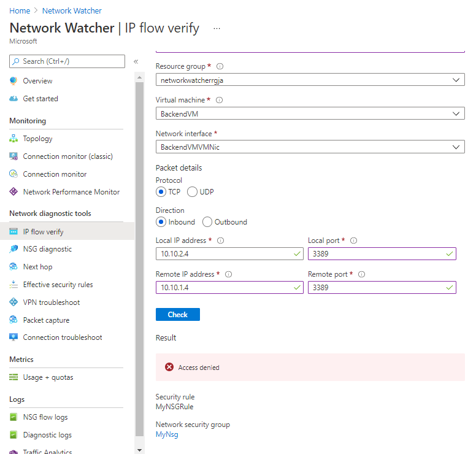Go to Home breadcrumb link
The height and width of the screenshot is (454, 476).
[20, 11]
